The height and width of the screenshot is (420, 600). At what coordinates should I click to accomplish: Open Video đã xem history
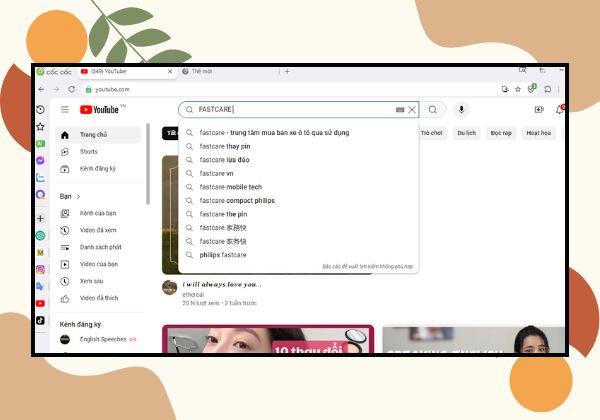click(x=98, y=230)
